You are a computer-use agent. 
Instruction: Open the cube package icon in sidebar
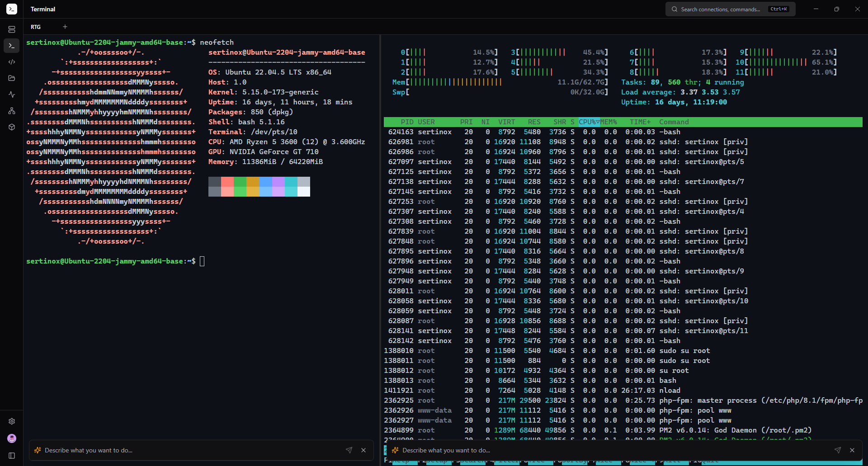[x=12, y=127]
